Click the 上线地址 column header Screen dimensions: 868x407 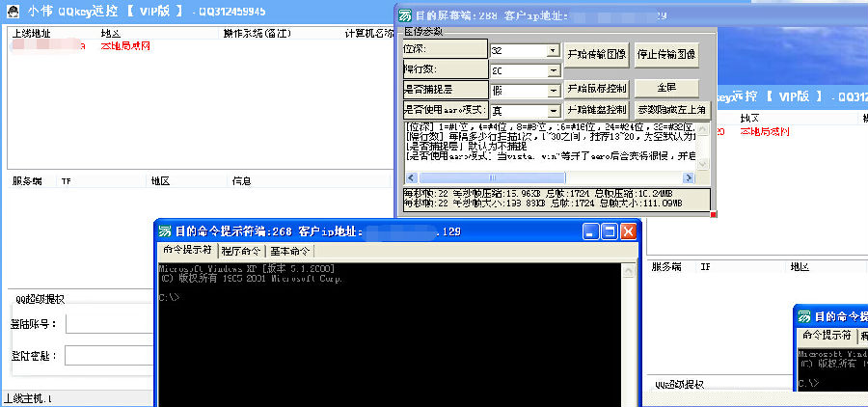pos(29,33)
